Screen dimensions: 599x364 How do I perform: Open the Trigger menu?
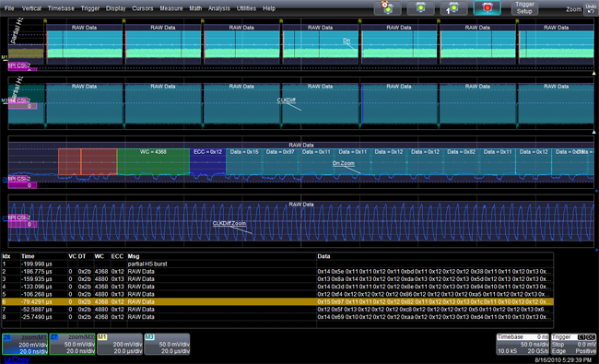(x=90, y=8)
